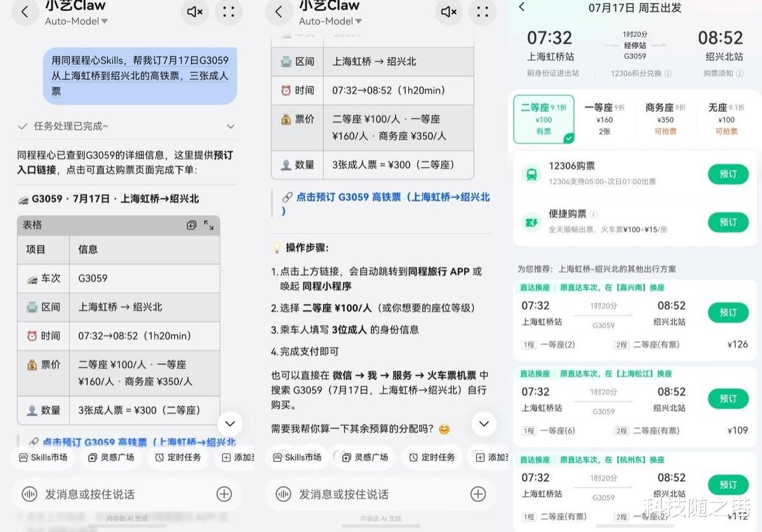This screenshot has height=532, width=762.
Task: View 经停站 stops for G3059
Action: tap(635, 46)
